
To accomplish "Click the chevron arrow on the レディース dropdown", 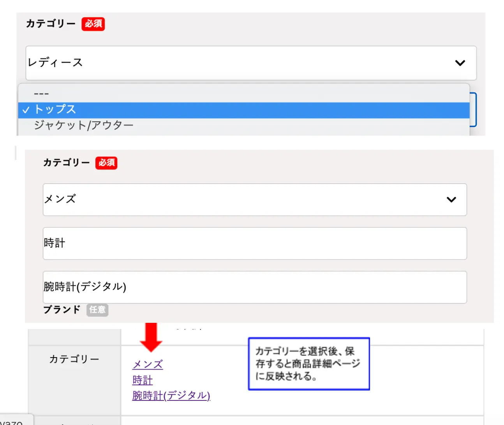I will coord(460,63).
